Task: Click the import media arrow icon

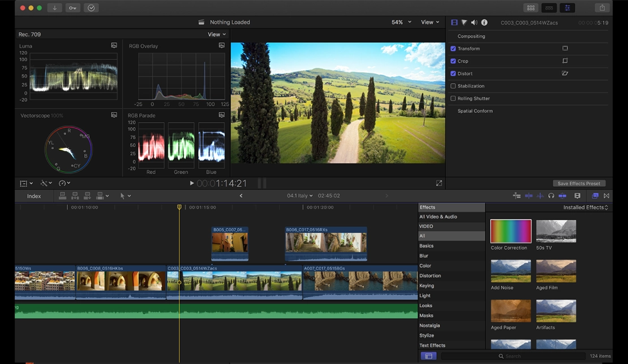Action: point(55,8)
